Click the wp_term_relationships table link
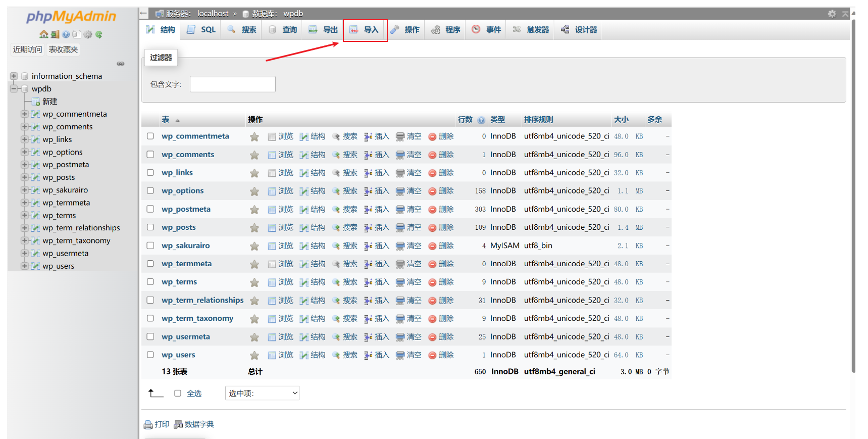Screen dimensions: 868x439 202,300
